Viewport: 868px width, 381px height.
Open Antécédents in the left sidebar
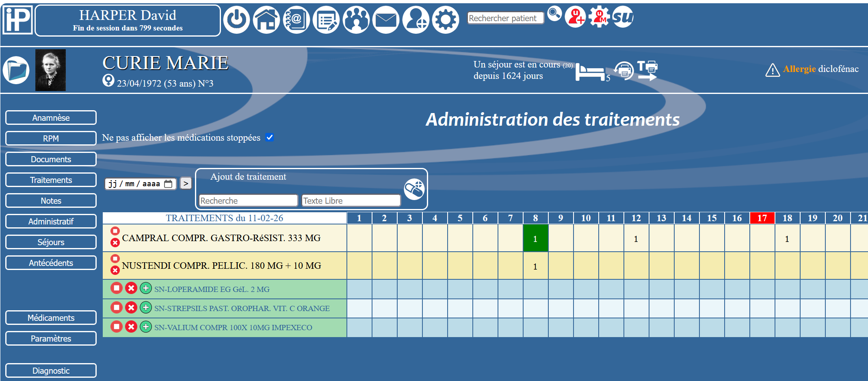click(51, 263)
